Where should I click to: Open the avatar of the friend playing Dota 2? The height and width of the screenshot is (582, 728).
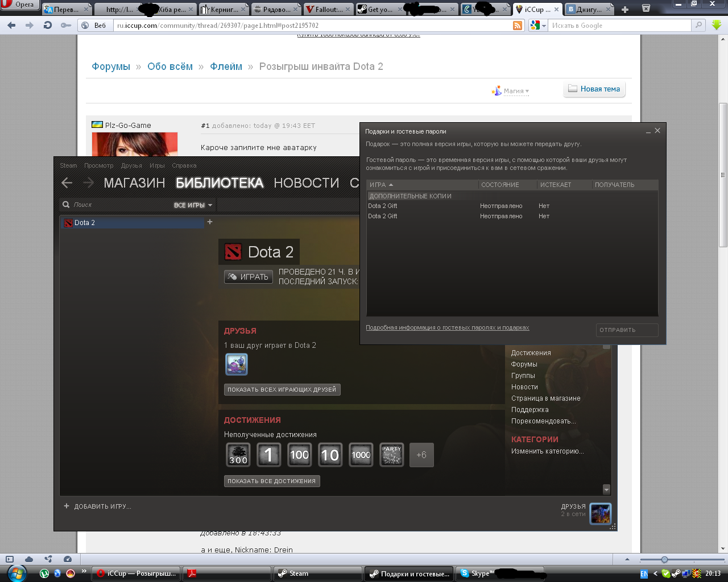pos(236,364)
